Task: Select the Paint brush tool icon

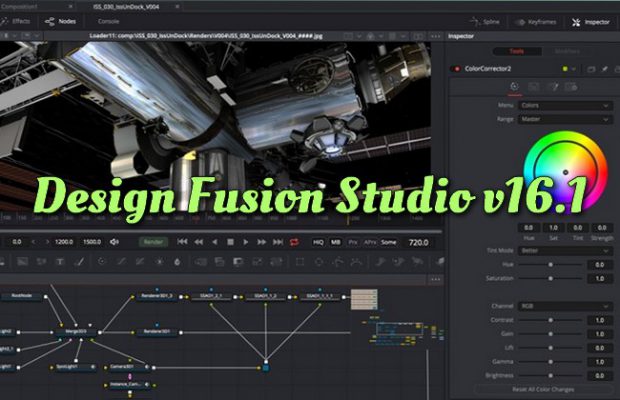Action: pyautogui.click(x=79, y=261)
